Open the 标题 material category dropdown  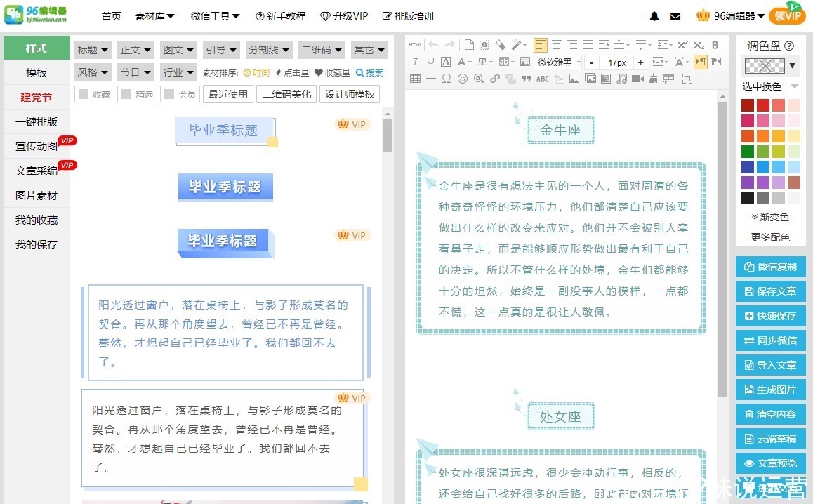(92, 49)
